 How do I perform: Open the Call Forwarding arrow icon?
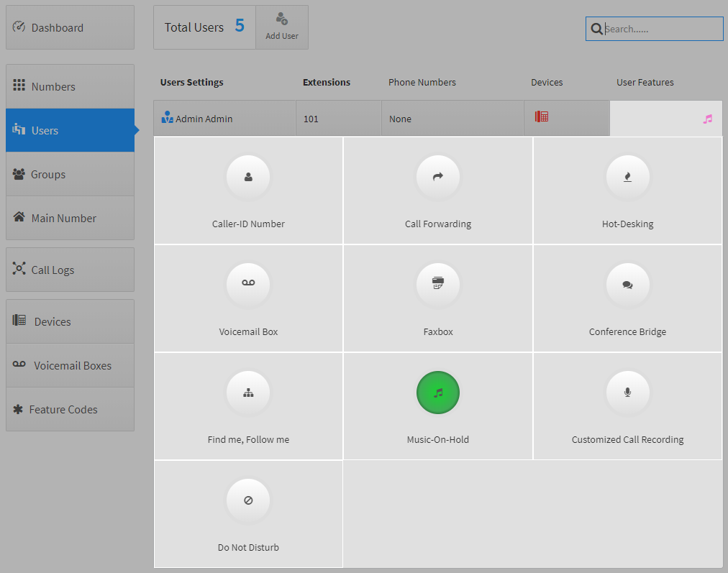[438, 177]
